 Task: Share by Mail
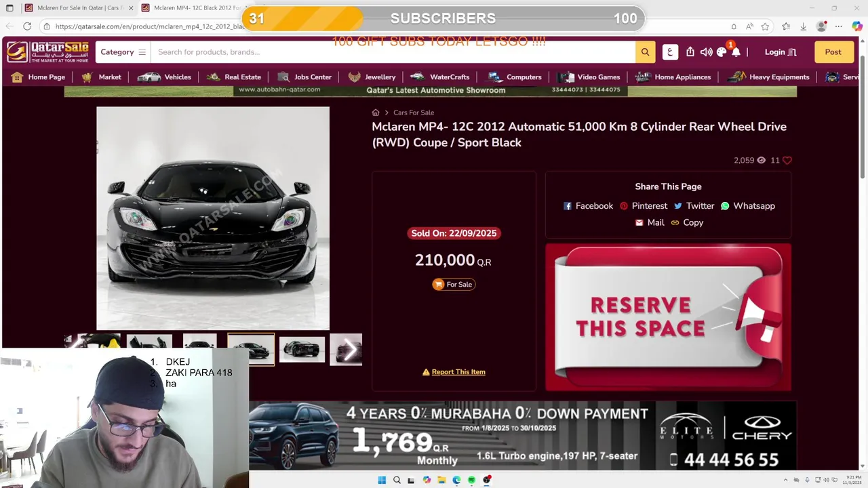(x=650, y=222)
